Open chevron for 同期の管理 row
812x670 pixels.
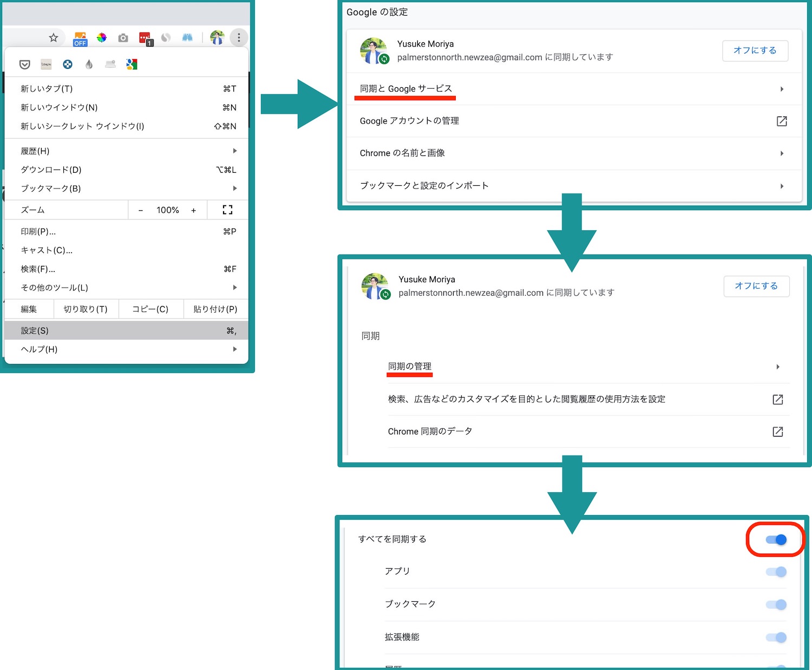pos(778,367)
